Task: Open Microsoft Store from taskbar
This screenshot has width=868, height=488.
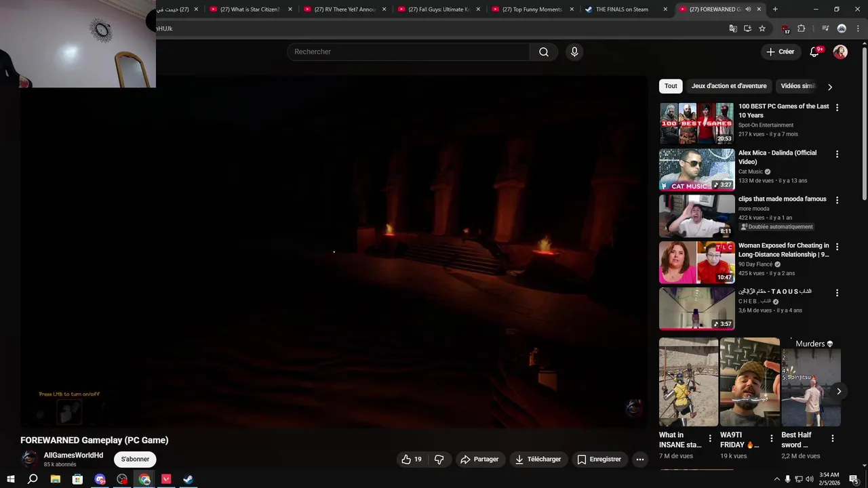Action: (77, 479)
